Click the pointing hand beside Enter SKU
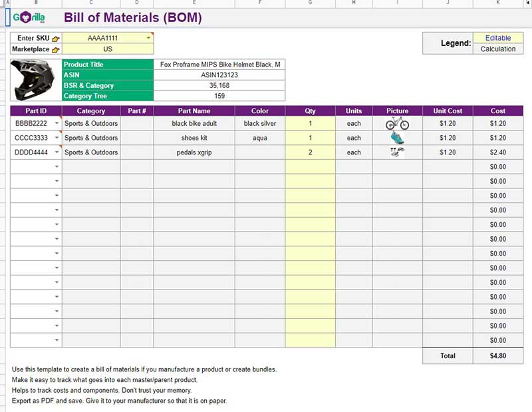This screenshot has height=412, width=532. (56, 39)
